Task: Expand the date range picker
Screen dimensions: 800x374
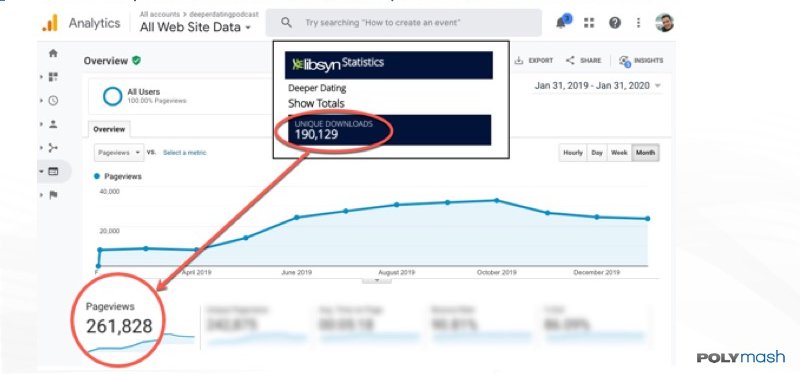Action: [597, 86]
